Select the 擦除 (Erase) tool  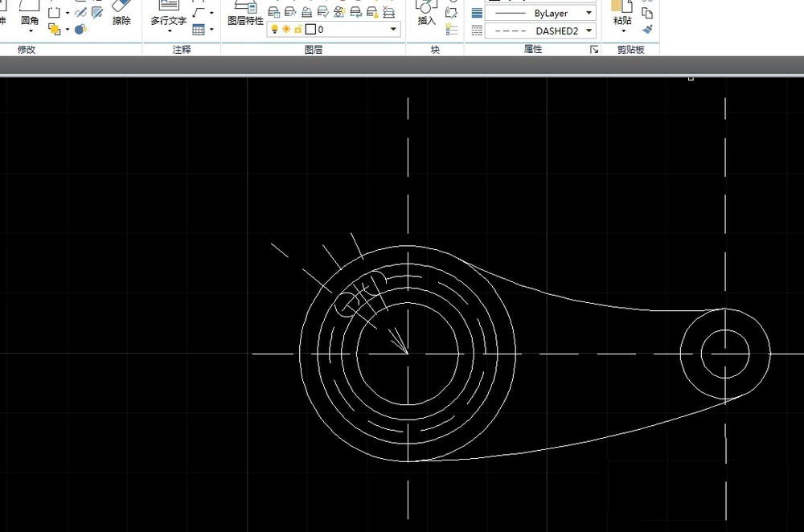pyautogui.click(x=121, y=14)
